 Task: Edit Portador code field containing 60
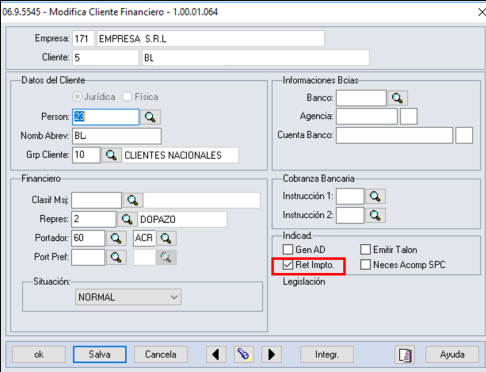click(88, 238)
